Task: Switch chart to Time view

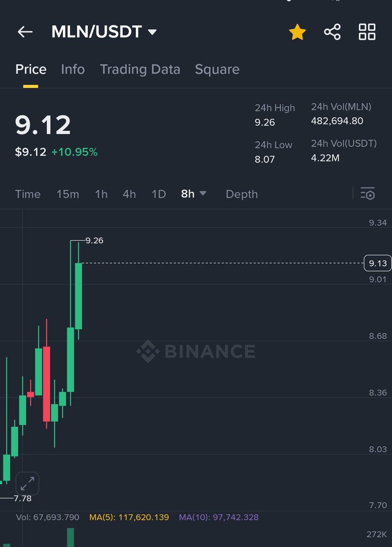Action: tap(28, 194)
